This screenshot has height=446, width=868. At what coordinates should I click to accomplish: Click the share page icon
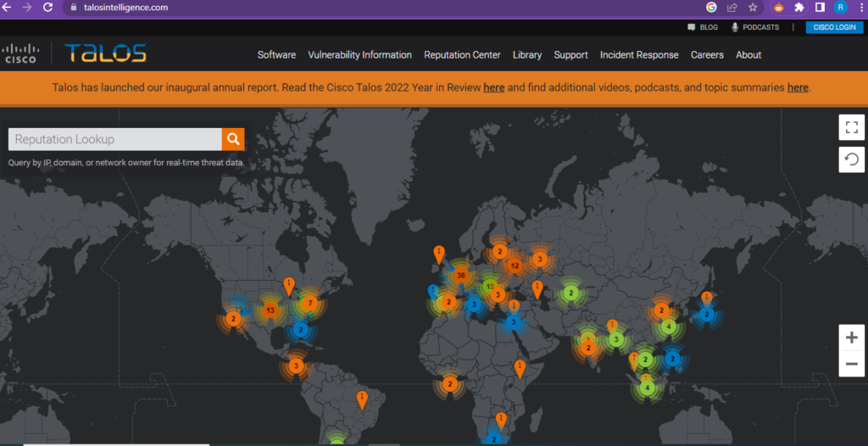point(732,7)
